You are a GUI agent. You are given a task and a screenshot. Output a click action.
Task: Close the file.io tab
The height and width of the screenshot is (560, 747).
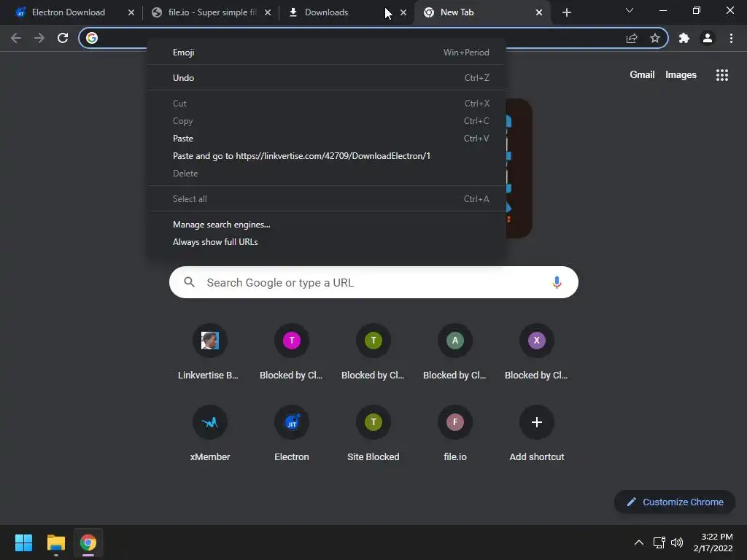268,12
